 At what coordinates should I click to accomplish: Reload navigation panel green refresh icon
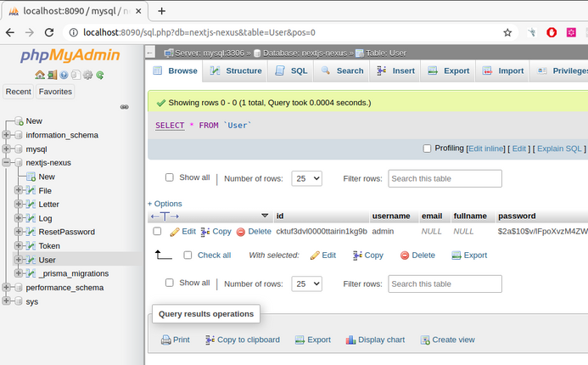[x=100, y=75]
